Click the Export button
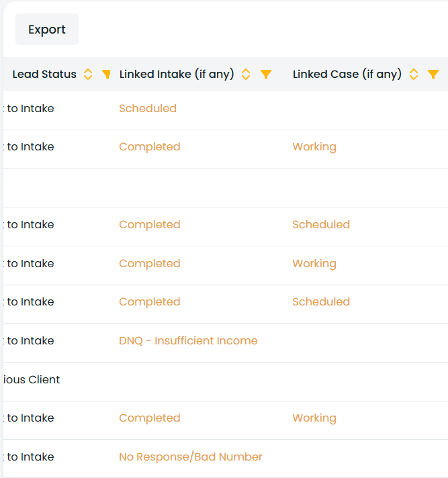The image size is (448, 478). point(46,30)
